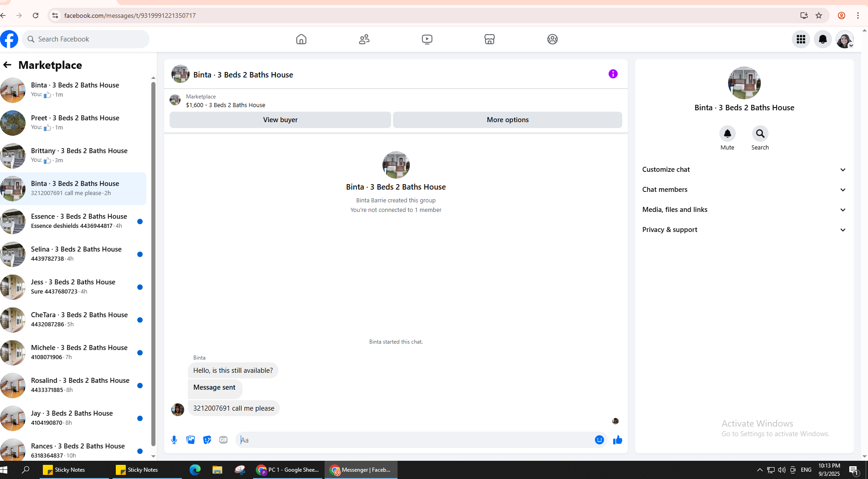Open the Marketplace storefront icon
Viewport: 868px width, 479px height.
coord(490,39)
